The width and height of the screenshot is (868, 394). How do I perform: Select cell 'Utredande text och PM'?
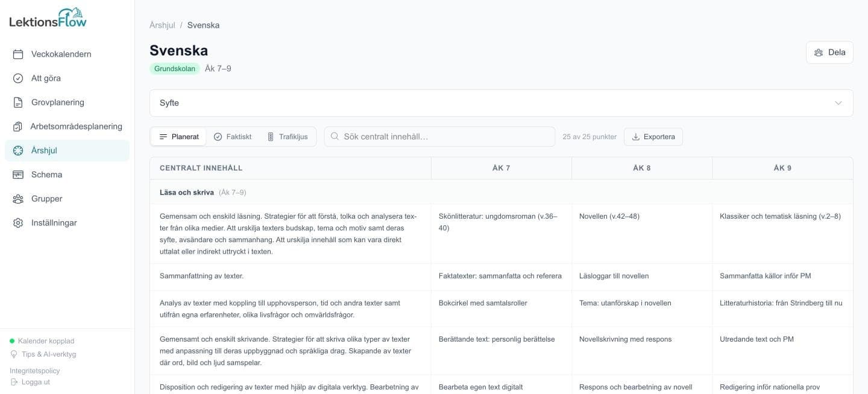click(782, 351)
